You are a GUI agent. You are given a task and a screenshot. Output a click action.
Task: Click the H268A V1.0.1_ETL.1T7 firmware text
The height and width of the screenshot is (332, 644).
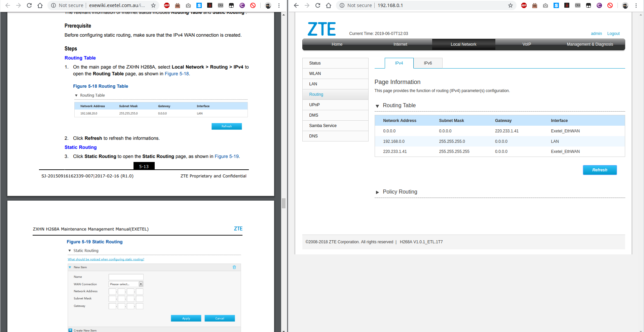click(x=421, y=242)
